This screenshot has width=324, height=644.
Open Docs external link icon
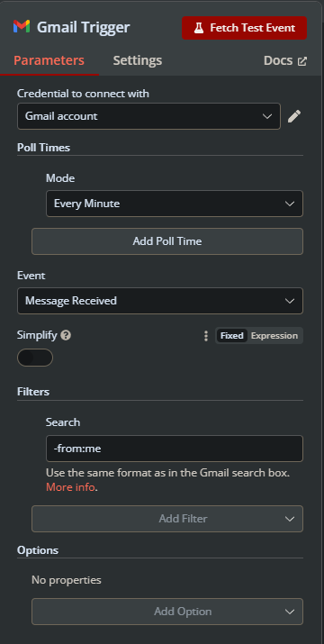[302, 61]
